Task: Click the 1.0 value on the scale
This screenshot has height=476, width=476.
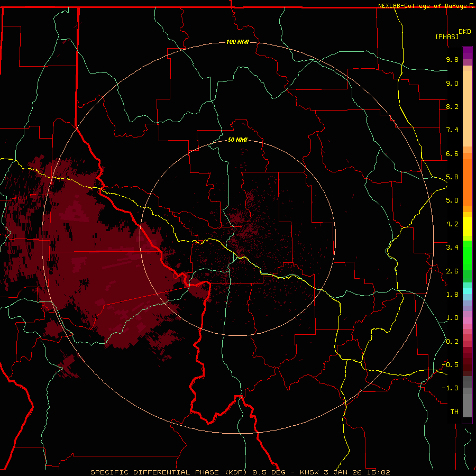Action: click(x=452, y=318)
